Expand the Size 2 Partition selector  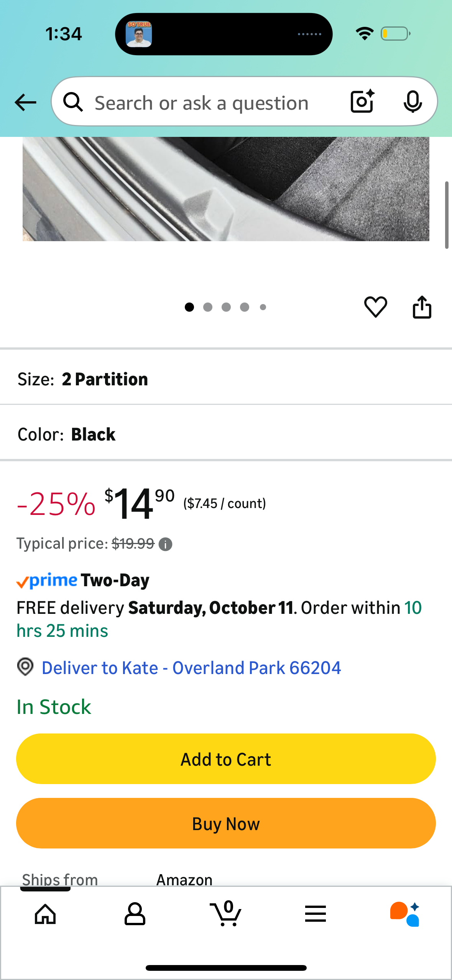pyautogui.click(x=226, y=379)
